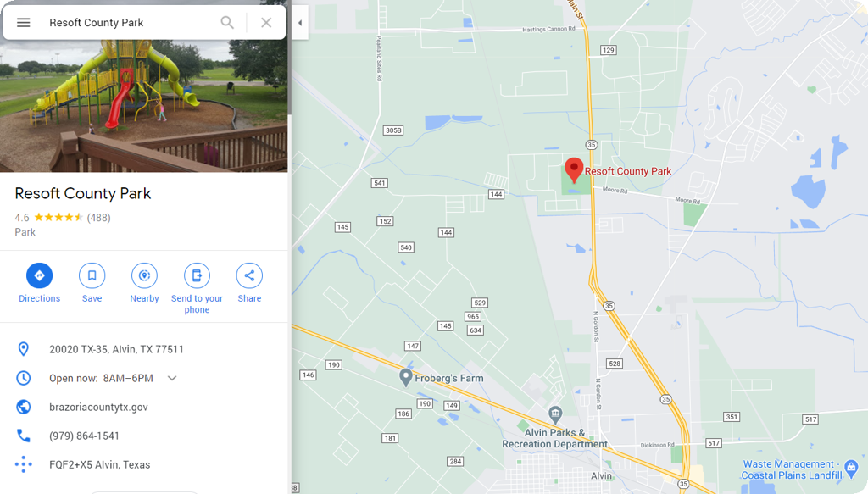Search Nearby places icon
The image size is (868, 494).
point(144,275)
